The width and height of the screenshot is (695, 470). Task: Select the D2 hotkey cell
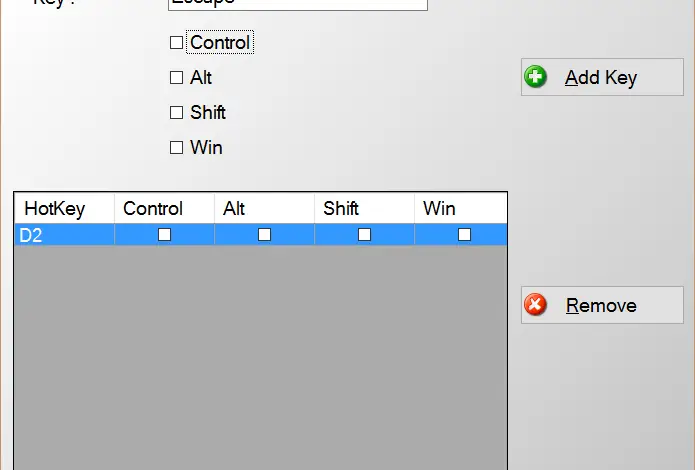pos(64,235)
